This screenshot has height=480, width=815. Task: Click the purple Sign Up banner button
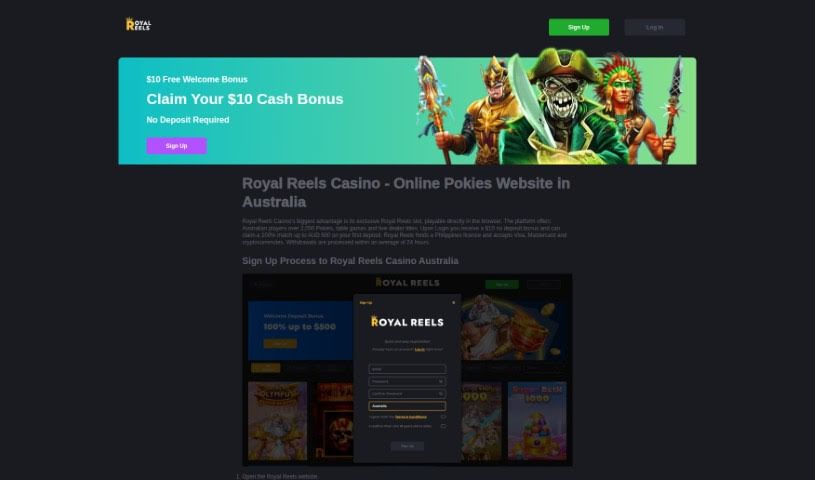(176, 146)
